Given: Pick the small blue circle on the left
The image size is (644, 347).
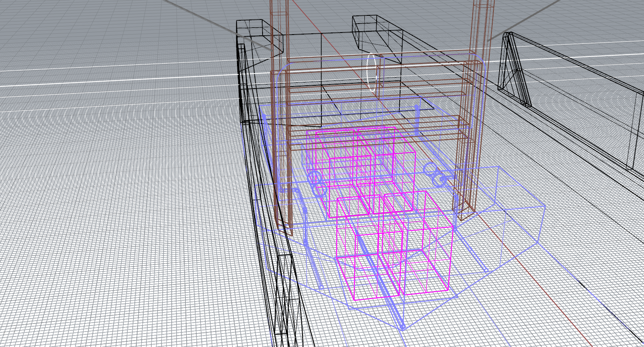Looking at the screenshot, I should click(x=314, y=178).
